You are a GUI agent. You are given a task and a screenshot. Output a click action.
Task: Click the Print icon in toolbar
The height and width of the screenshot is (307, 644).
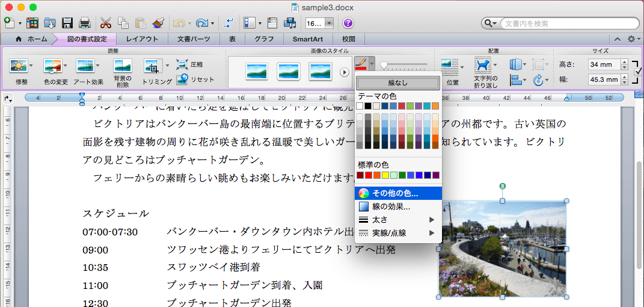tap(84, 23)
